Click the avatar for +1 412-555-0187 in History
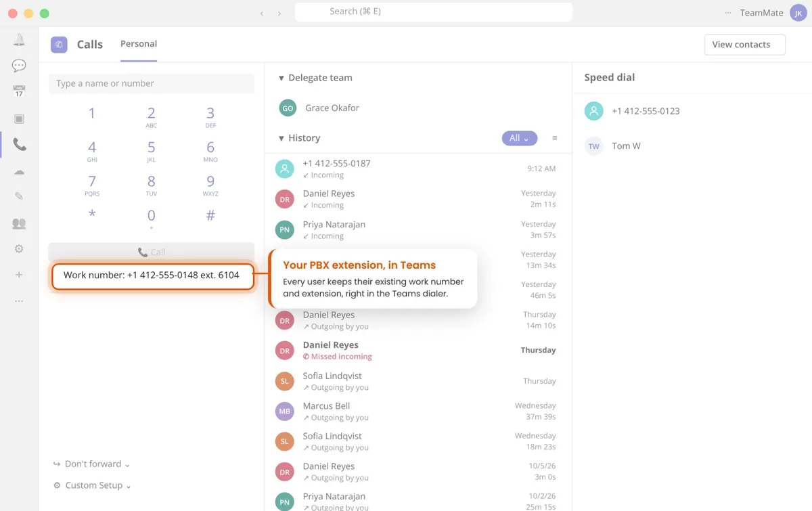The width and height of the screenshot is (812, 511). click(x=285, y=169)
